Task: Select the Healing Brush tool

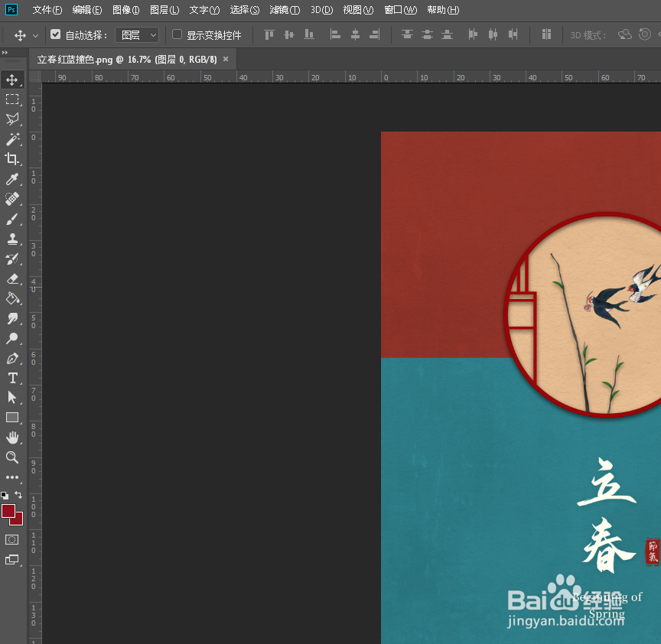Action: click(x=12, y=199)
